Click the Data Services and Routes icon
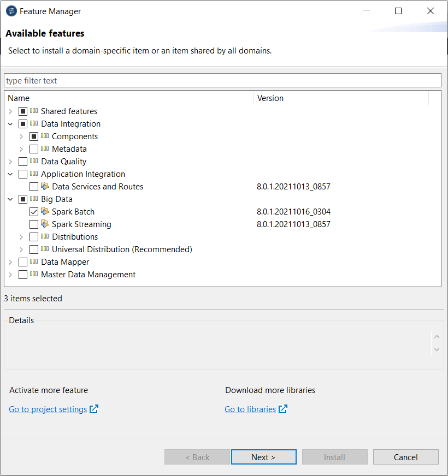448x476 pixels. [x=45, y=187]
